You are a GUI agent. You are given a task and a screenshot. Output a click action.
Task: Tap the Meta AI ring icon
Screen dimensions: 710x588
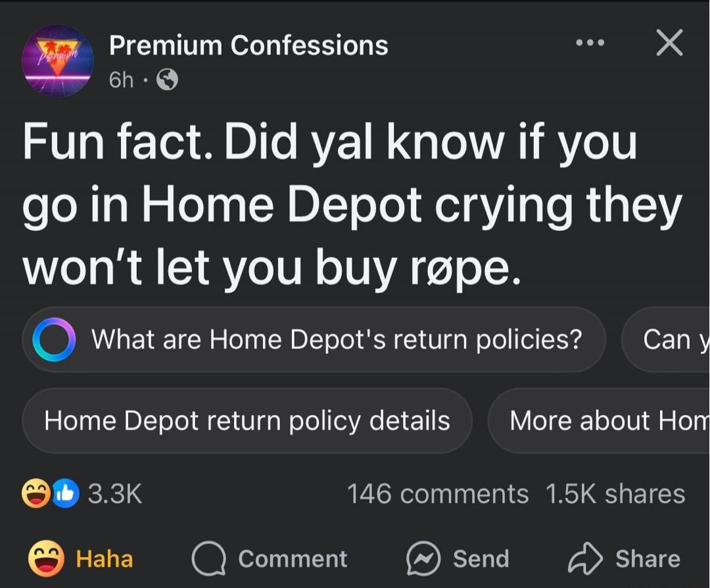tap(54, 339)
